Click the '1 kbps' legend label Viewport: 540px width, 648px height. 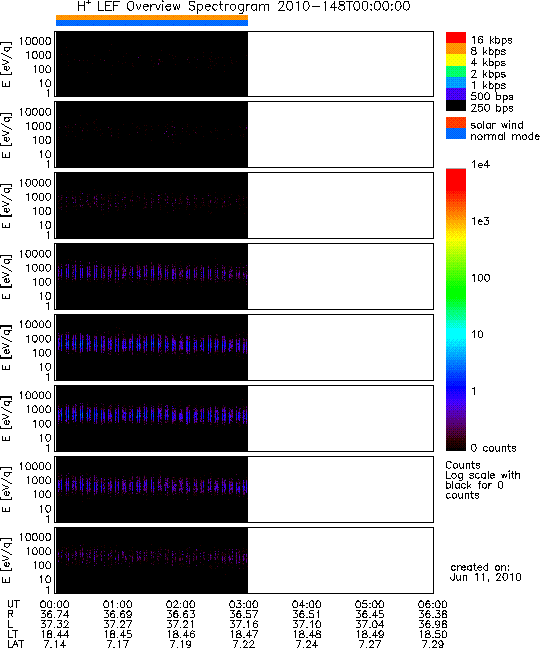[x=488, y=86]
